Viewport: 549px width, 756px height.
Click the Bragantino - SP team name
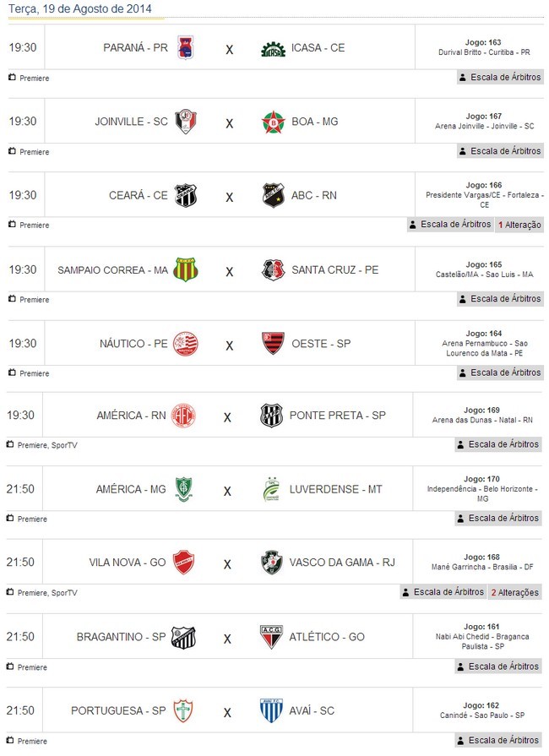pos(121,637)
